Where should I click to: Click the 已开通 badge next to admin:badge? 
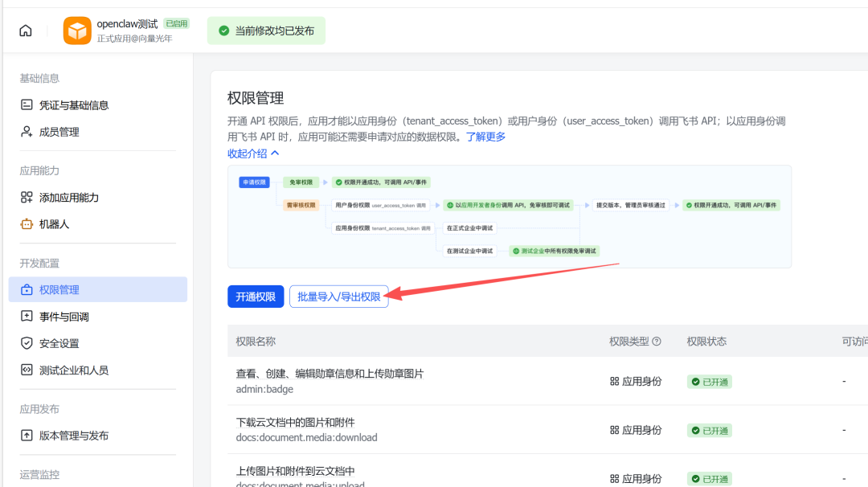709,382
